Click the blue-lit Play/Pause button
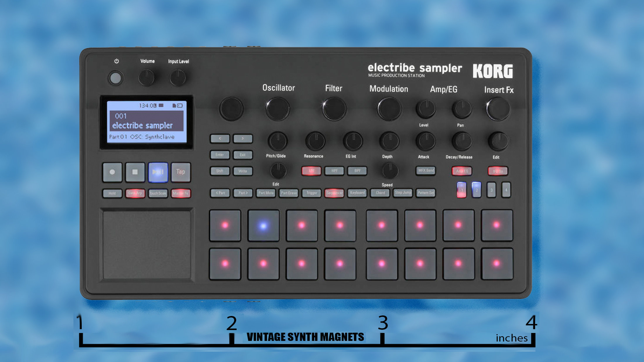644x362 pixels. click(x=158, y=172)
